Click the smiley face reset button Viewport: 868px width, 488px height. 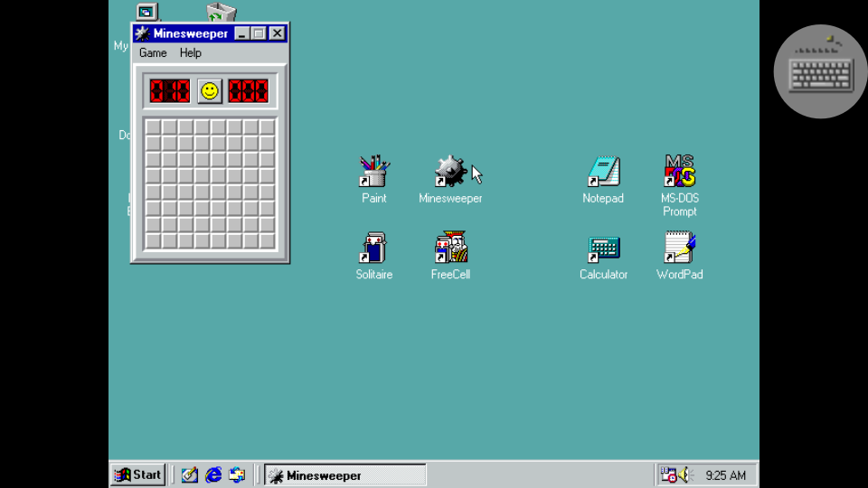point(210,90)
